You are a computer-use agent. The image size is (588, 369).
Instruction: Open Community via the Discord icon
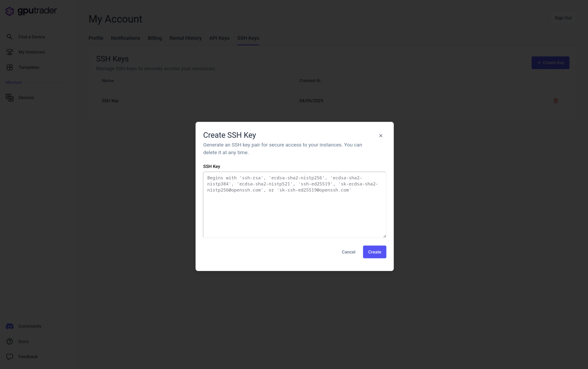(x=10, y=326)
